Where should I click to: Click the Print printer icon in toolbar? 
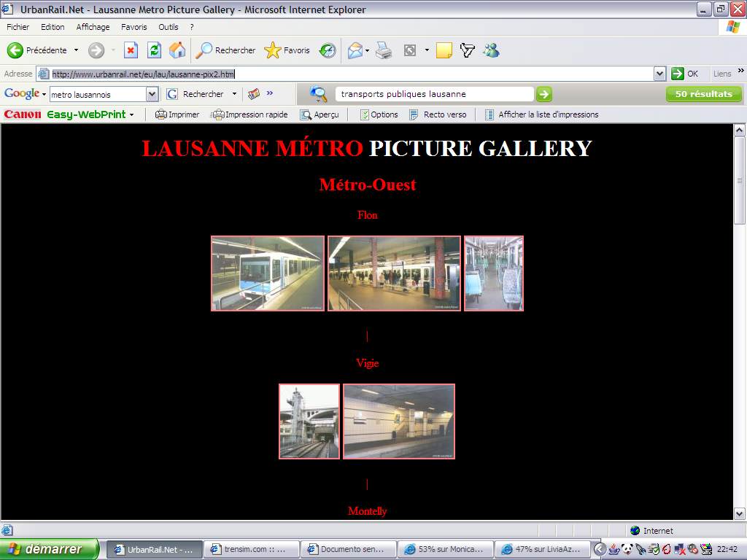click(x=384, y=50)
